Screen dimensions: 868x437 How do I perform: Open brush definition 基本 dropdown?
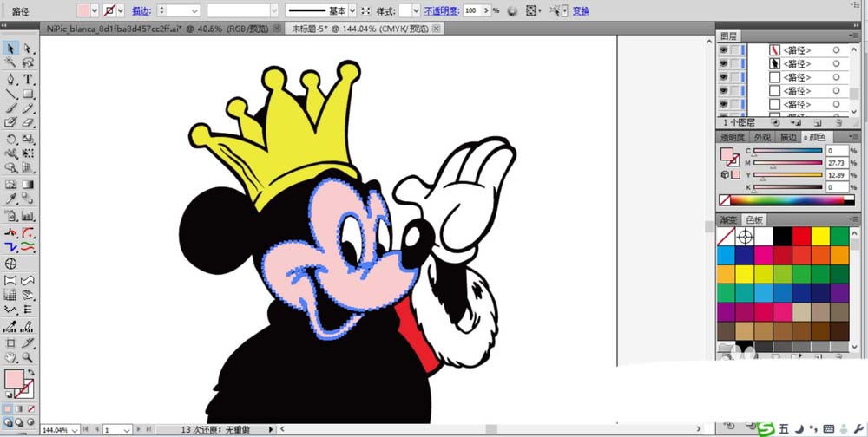pos(352,10)
